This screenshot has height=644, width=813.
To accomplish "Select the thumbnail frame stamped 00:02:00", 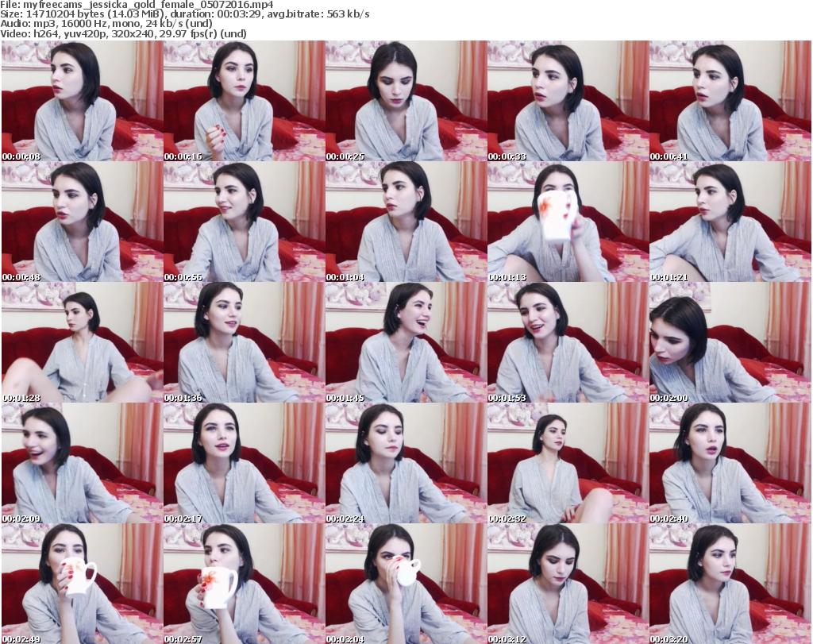I will (730, 342).
